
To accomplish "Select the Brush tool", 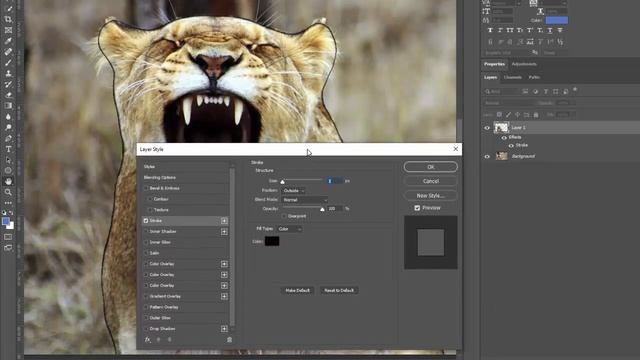I will pyautogui.click(x=8, y=62).
